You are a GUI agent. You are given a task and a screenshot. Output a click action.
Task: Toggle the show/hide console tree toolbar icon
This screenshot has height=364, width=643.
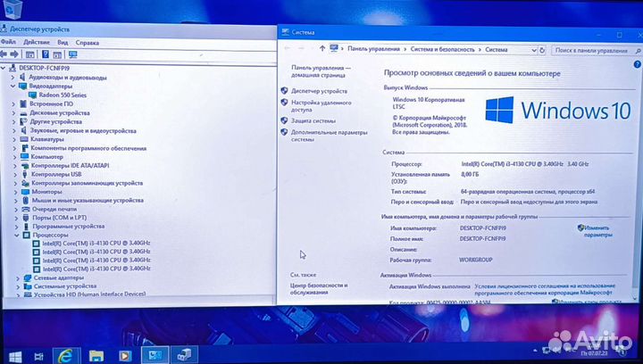(x=30, y=54)
